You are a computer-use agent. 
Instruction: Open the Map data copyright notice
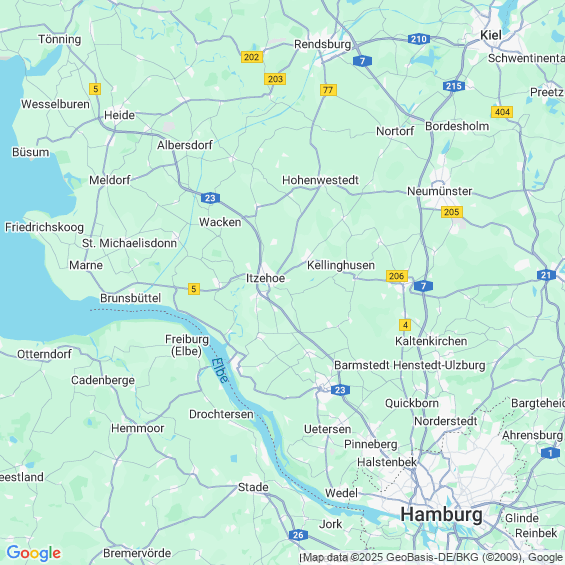point(432,557)
